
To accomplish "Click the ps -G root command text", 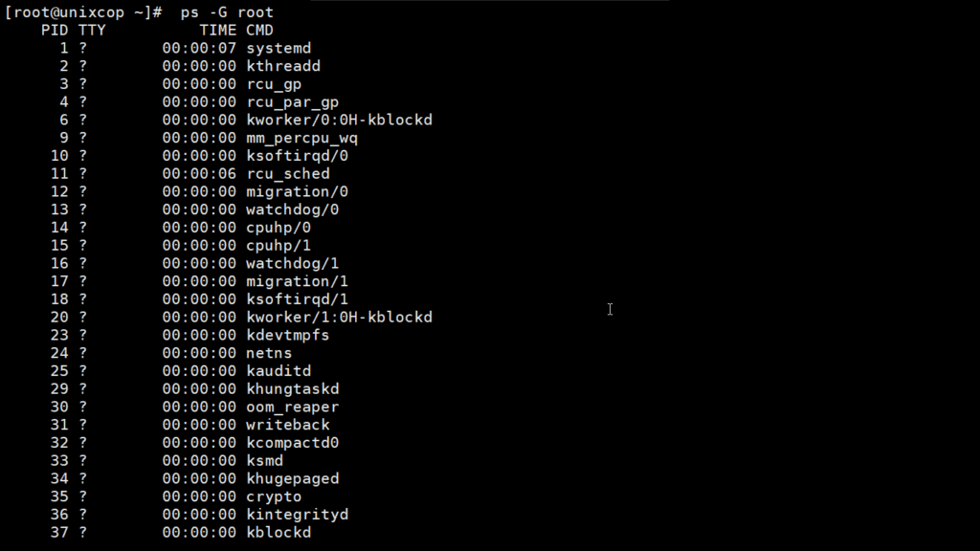I will coord(227,12).
